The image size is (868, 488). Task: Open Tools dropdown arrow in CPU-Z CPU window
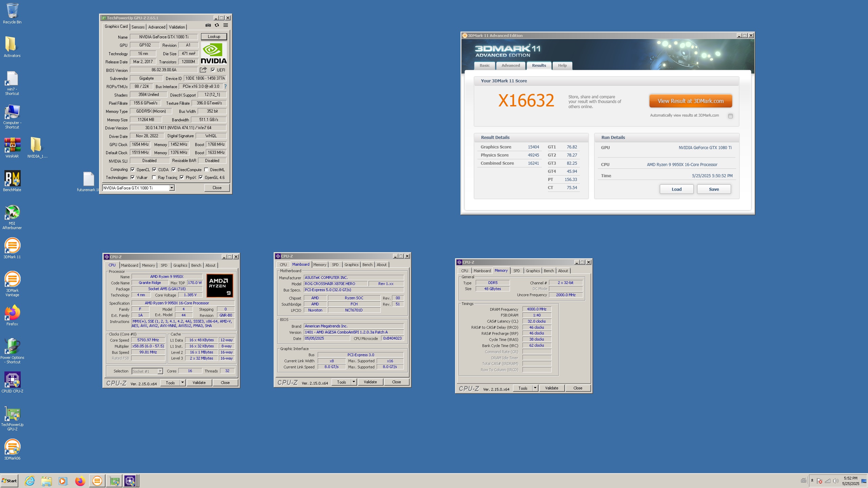pyautogui.click(x=182, y=383)
